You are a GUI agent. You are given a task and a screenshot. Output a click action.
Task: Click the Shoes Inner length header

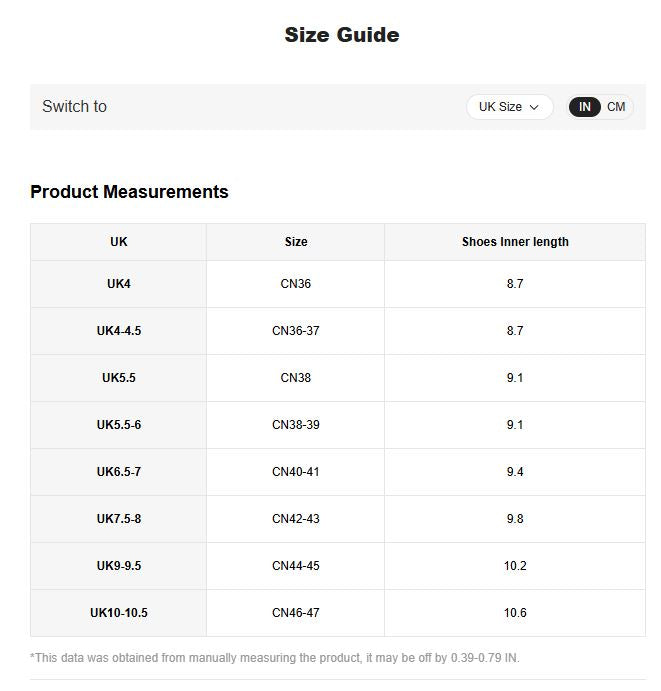tap(515, 242)
